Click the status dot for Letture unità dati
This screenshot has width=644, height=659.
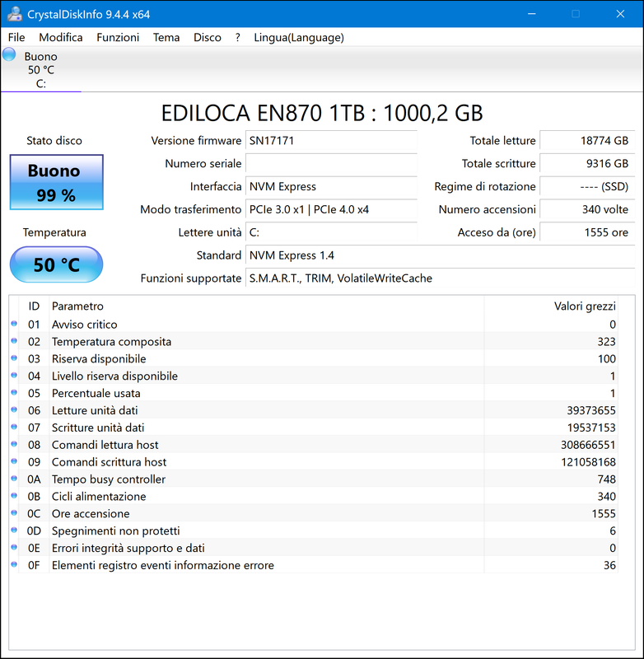pos(14,409)
